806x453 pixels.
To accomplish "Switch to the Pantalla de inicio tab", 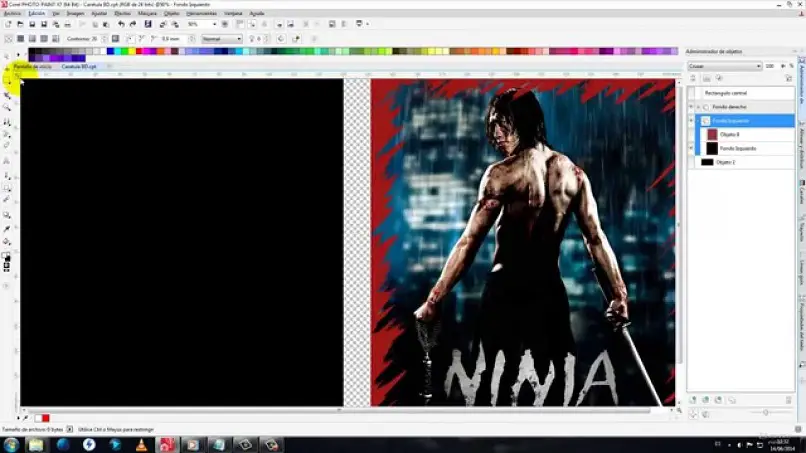I will pyautogui.click(x=32, y=66).
